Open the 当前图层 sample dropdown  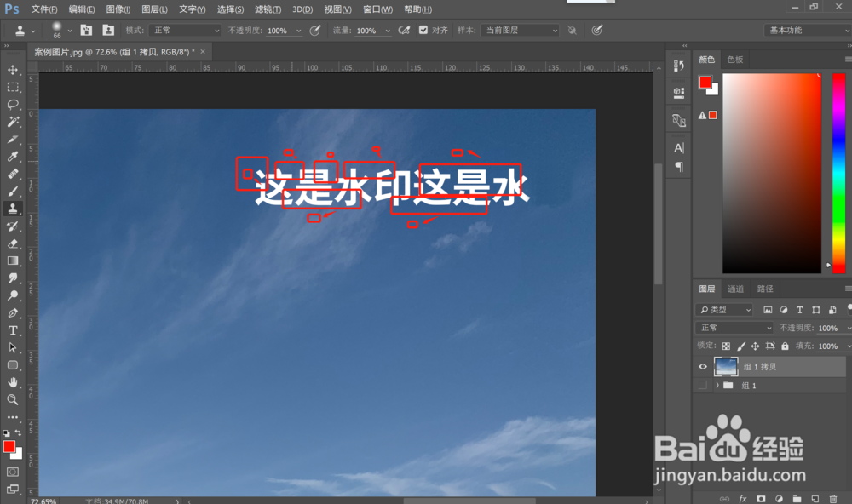pyautogui.click(x=520, y=29)
